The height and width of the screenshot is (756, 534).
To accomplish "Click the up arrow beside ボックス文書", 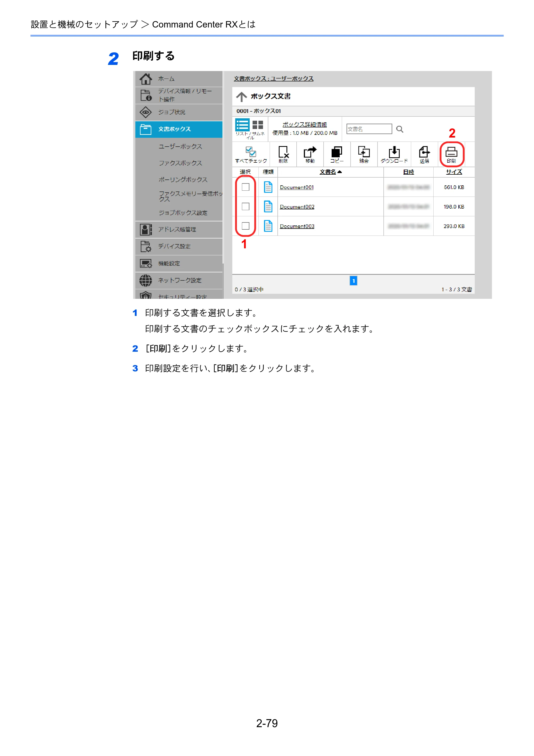I will 241,96.
